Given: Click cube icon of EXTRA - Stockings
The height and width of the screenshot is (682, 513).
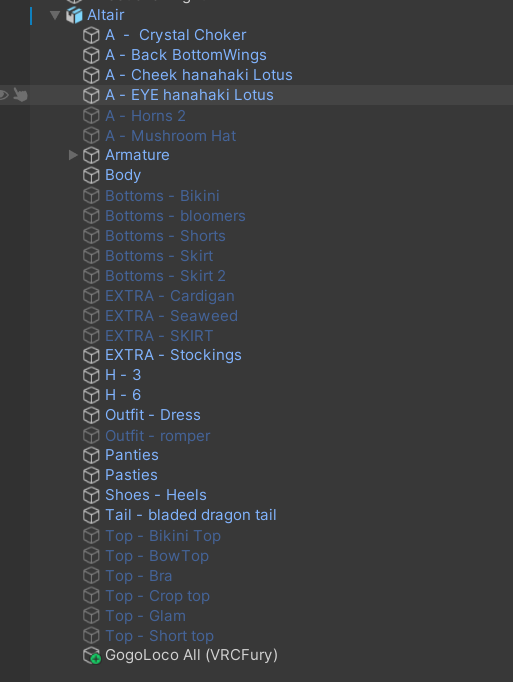Looking at the screenshot, I should click(x=91, y=355).
